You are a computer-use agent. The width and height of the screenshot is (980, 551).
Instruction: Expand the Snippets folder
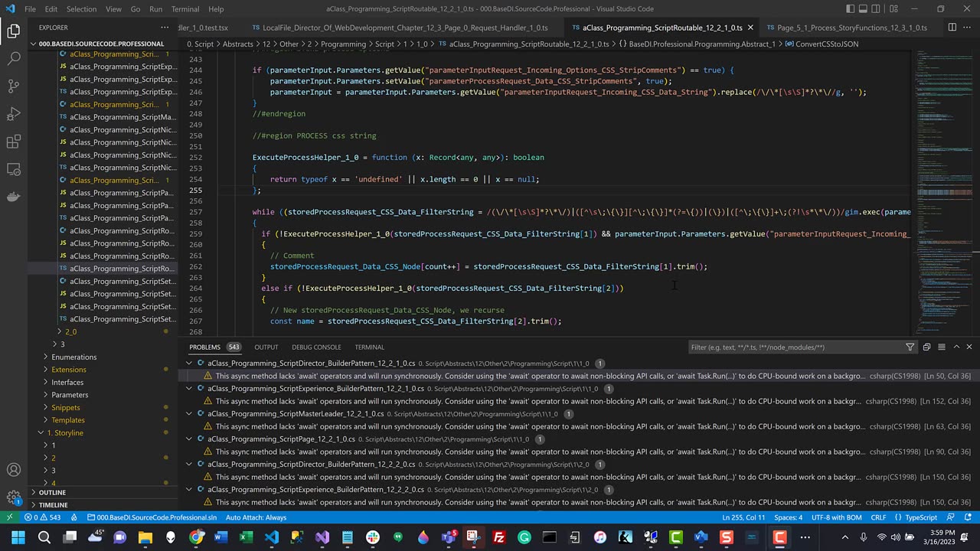pyautogui.click(x=65, y=407)
